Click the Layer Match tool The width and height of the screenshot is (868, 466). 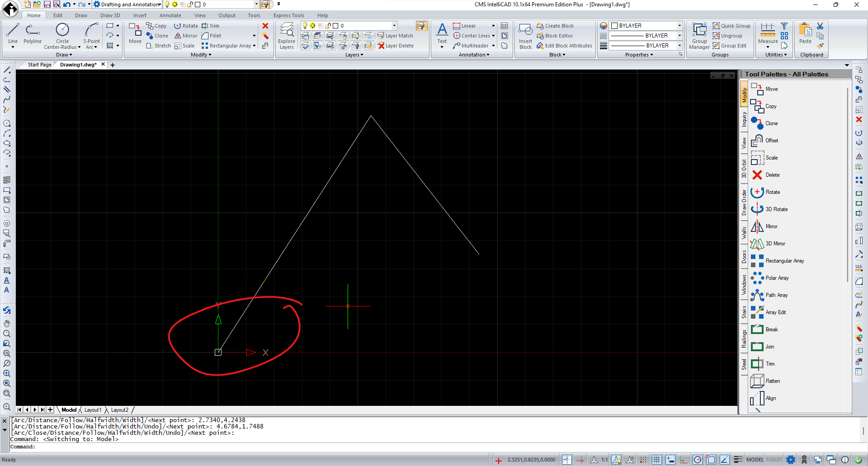click(395, 36)
